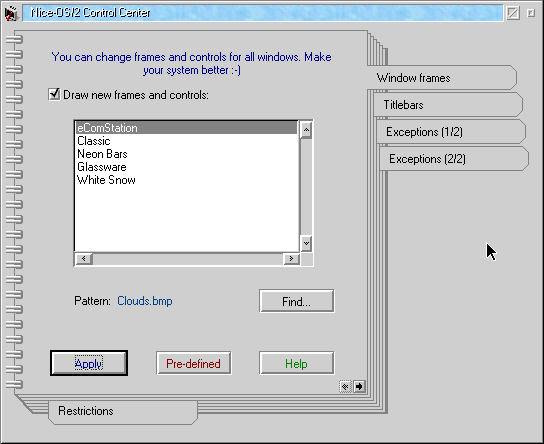This screenshot has height=444, width=544.
Task: Toggle Draw new frames and controls checkbox
Action: click(x=54, y=94)
